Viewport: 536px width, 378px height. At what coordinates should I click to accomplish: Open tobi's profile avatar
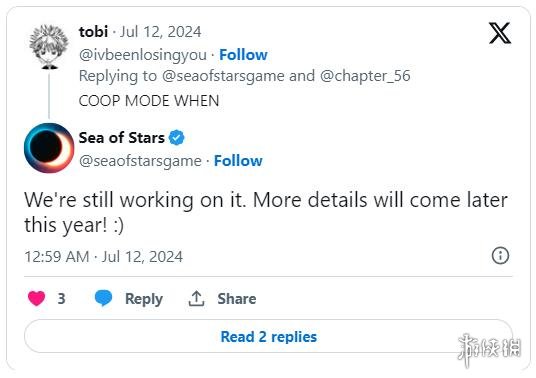pos(49,46)
